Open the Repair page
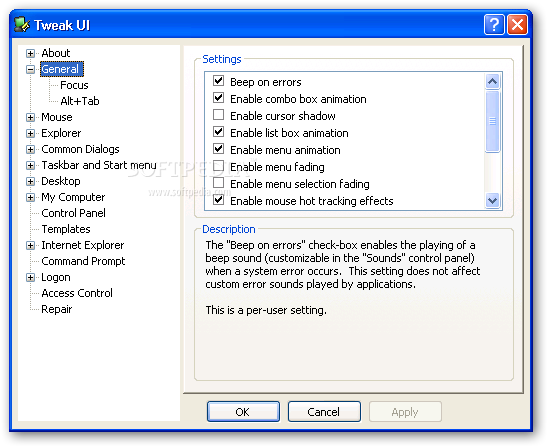 click(57, 309)
